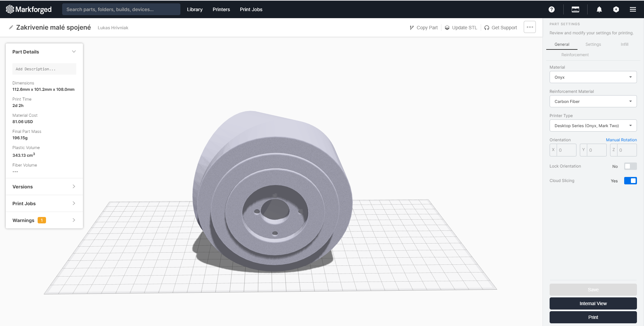Switch to the Reinforcement tab
This screenshot has height=326, width=644.
coord(575,55)
